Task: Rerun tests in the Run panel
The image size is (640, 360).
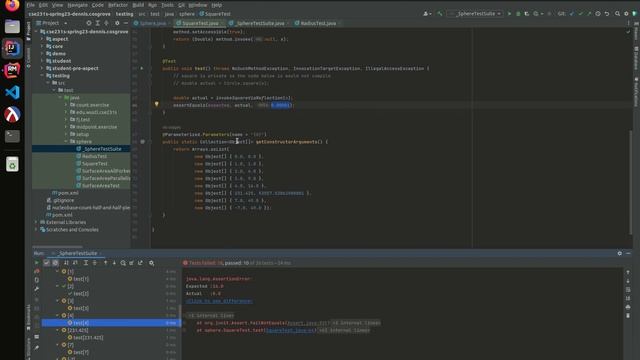Action: point(37,263)
